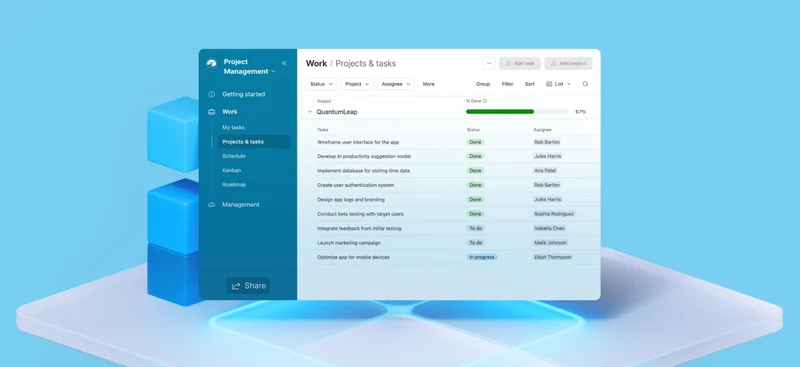Click the Share button
The width and height of the screenshot is (800, 367).
tap(248, 286)
